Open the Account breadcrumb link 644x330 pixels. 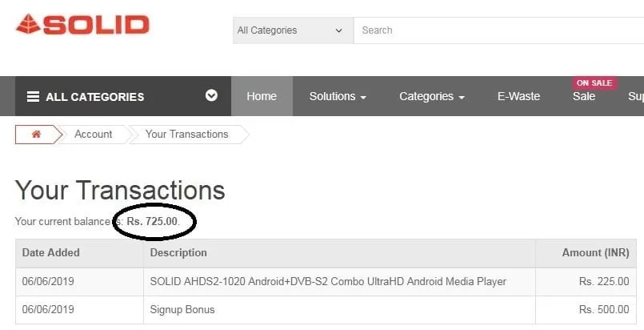94,135
